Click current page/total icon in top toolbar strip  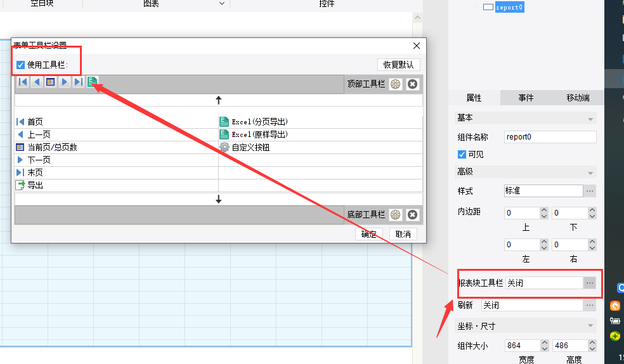click(x=51, y=82)
